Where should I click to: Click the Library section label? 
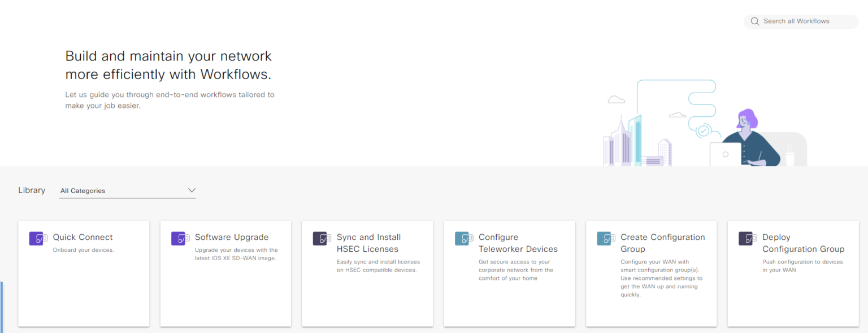coord(31,190)
